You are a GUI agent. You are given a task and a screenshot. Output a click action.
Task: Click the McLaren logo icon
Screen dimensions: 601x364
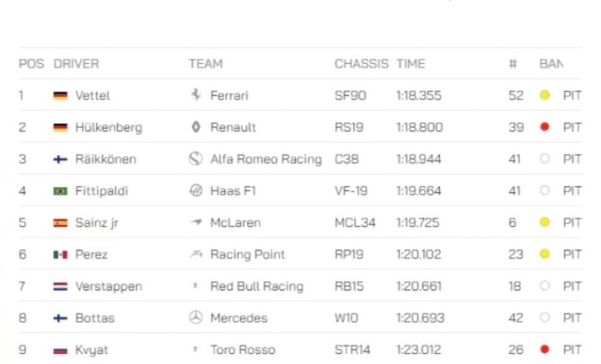coord(196,223)
